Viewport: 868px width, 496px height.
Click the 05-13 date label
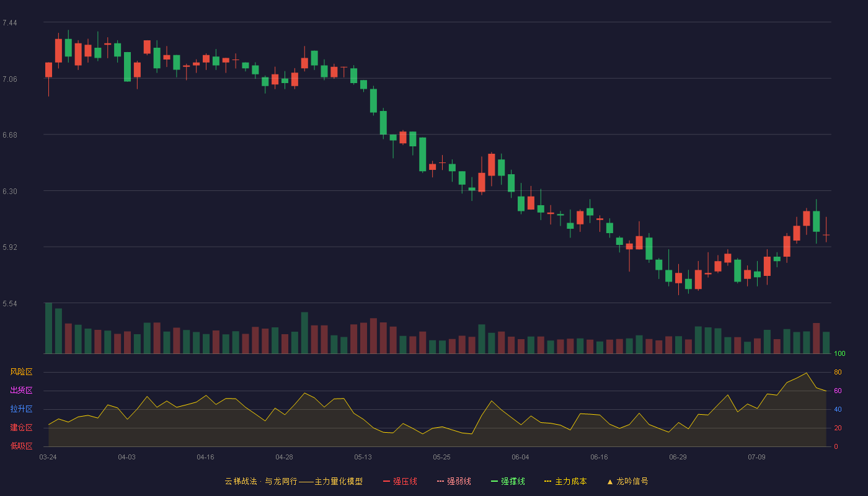(x=363, y=457)
